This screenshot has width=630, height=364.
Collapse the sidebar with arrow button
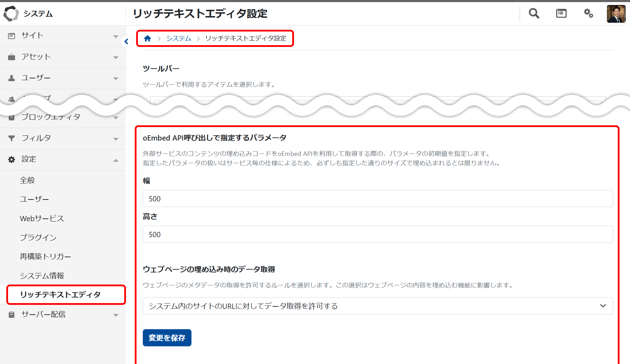126,42
